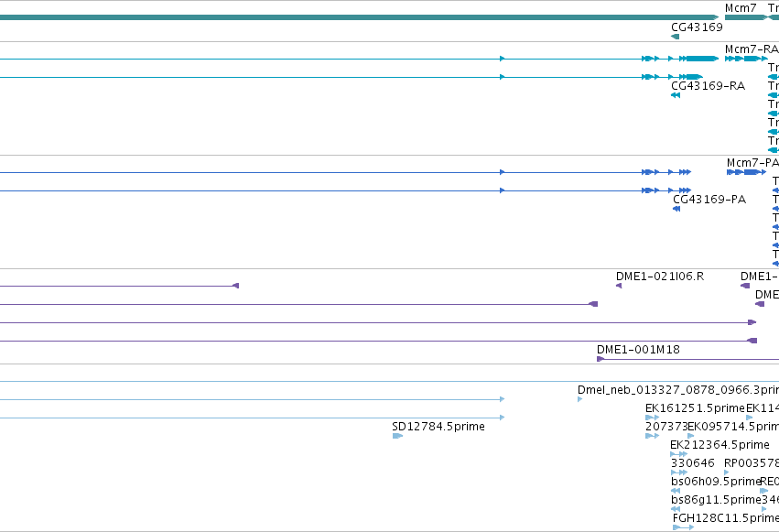Click the Mcm7-PA protein label
The width and height of the screenshot is (779, 532).
point(752,163)
